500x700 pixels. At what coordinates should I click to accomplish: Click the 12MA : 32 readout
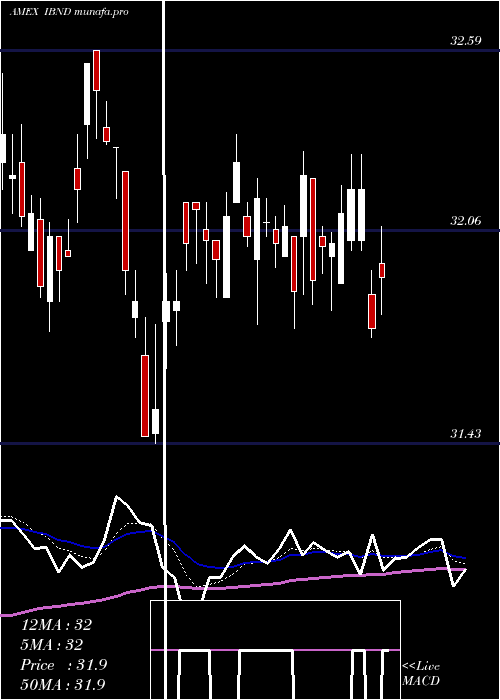56,625
